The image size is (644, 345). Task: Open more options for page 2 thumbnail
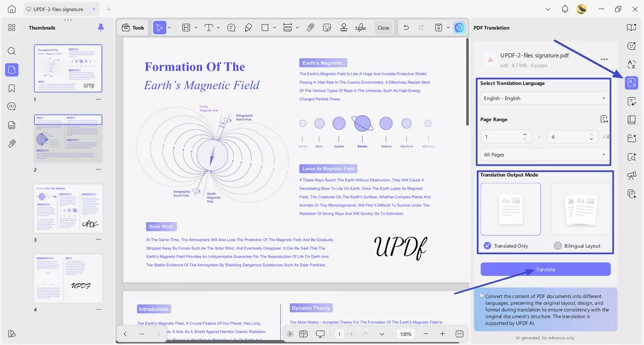pos(99,170)
